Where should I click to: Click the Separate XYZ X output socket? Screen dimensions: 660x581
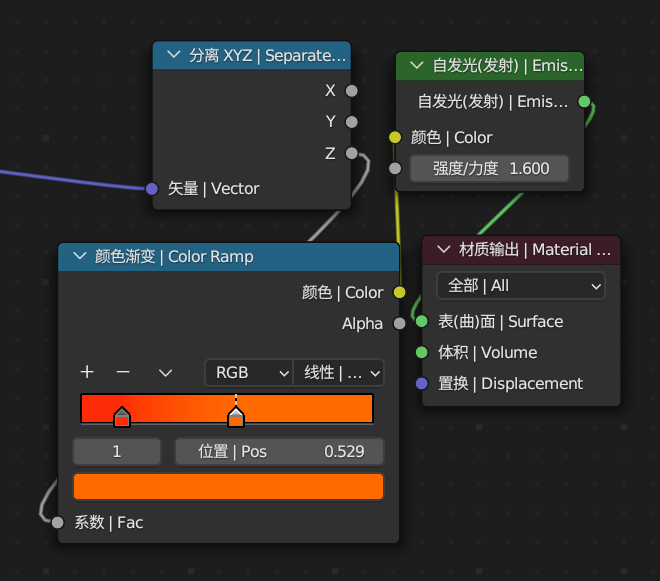pos(351,91)
